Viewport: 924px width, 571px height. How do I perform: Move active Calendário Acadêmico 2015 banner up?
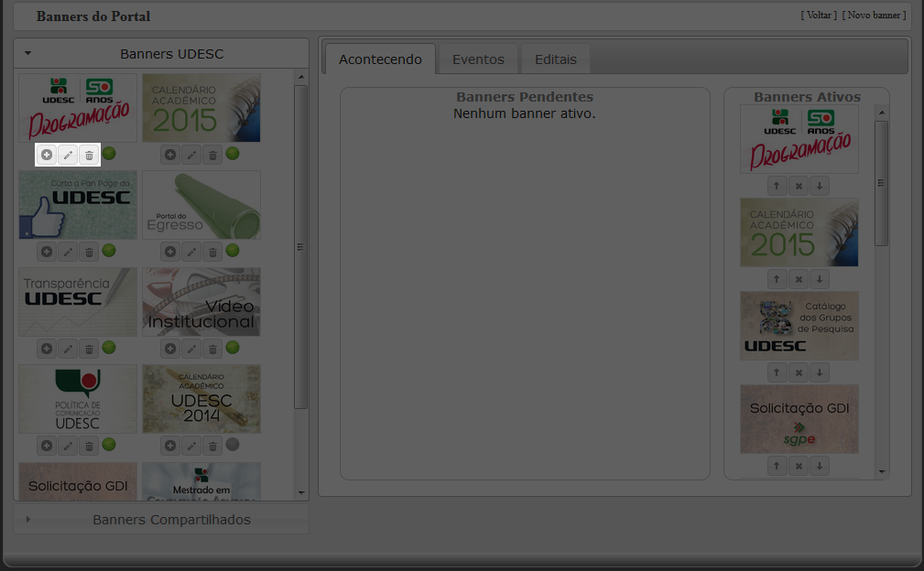point(777,279)
